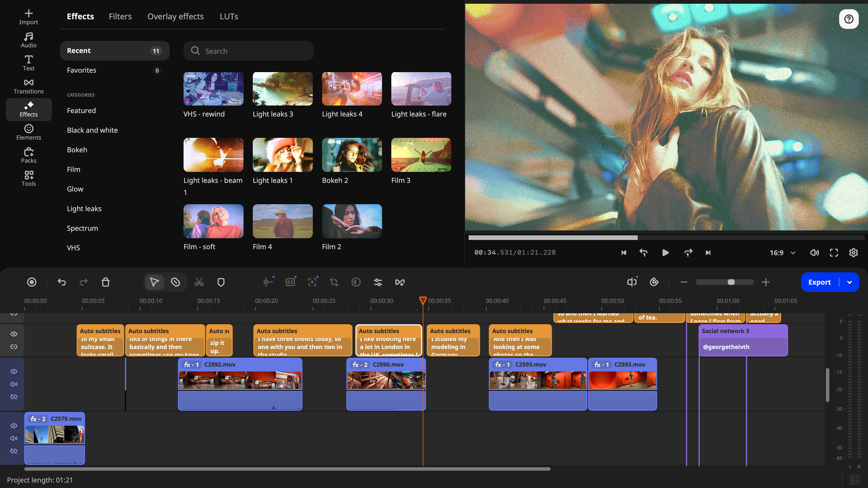Toggle preview volume speaker icon

click(814, 253)
